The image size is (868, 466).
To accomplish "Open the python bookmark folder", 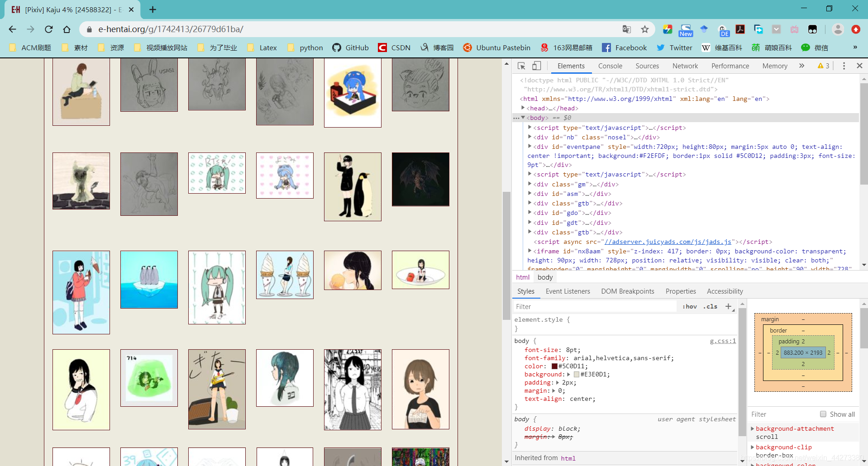I will coord(305,48).
